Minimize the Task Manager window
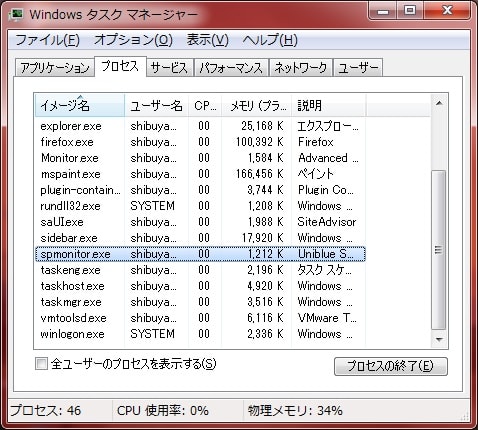 pos(383,11)
